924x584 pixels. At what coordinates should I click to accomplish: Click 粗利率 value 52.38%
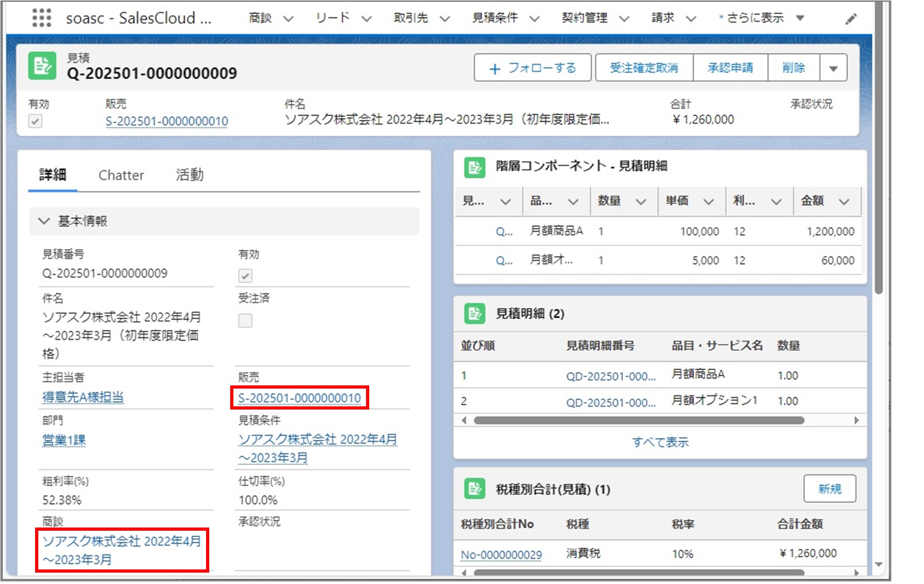click(x=62, y=500)
